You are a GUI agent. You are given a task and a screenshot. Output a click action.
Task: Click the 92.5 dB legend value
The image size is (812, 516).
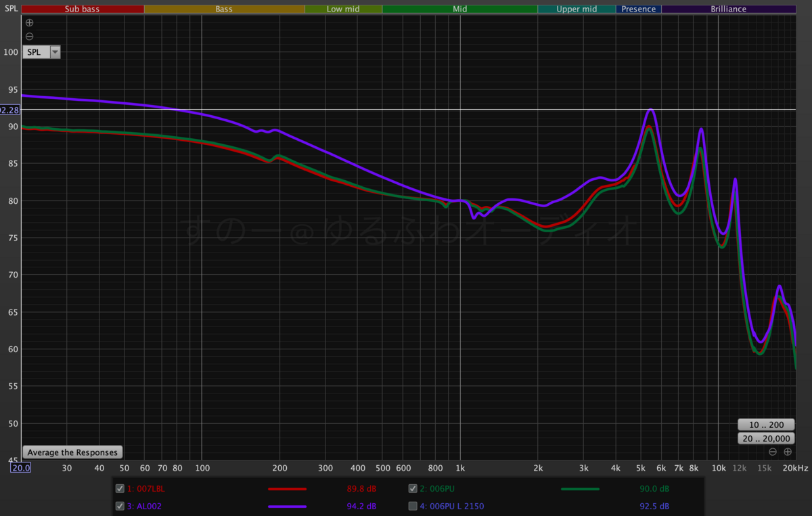654,506
